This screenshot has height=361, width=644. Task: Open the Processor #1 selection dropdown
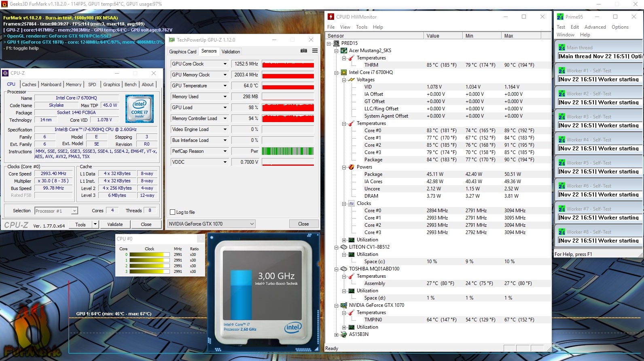tap(74, 211)
